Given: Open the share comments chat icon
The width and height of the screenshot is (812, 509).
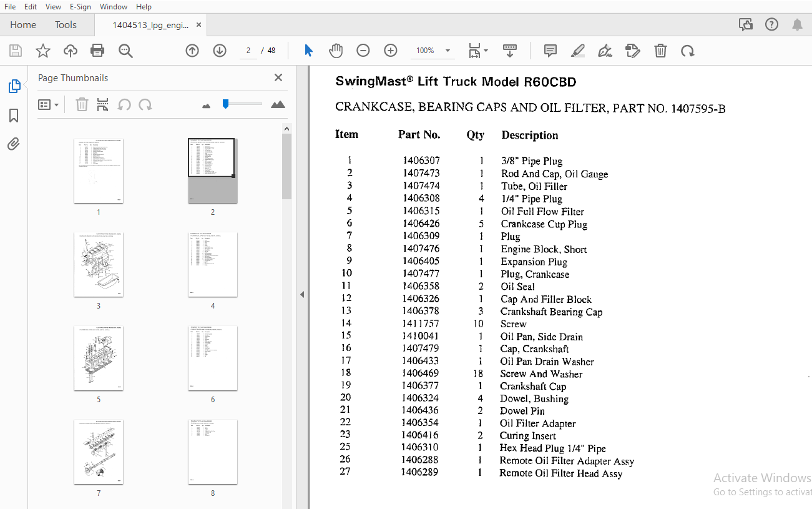Looking at the screenshot, I should (745, 24).
